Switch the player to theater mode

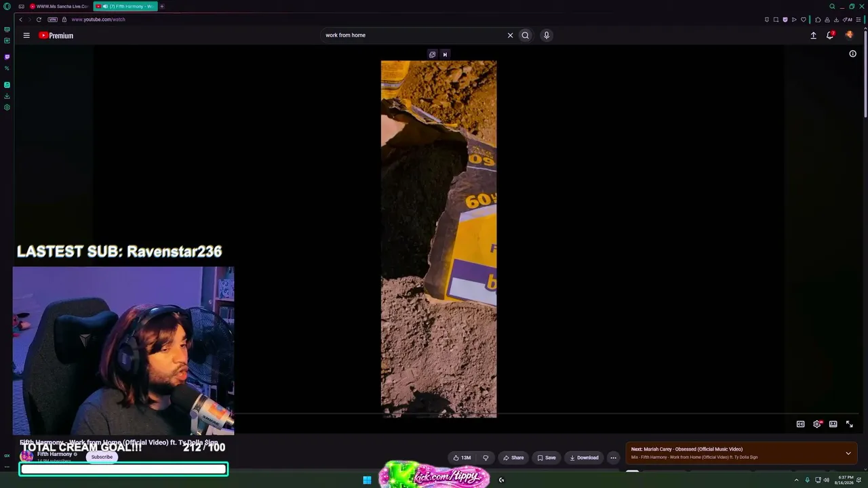click(833, 424)
